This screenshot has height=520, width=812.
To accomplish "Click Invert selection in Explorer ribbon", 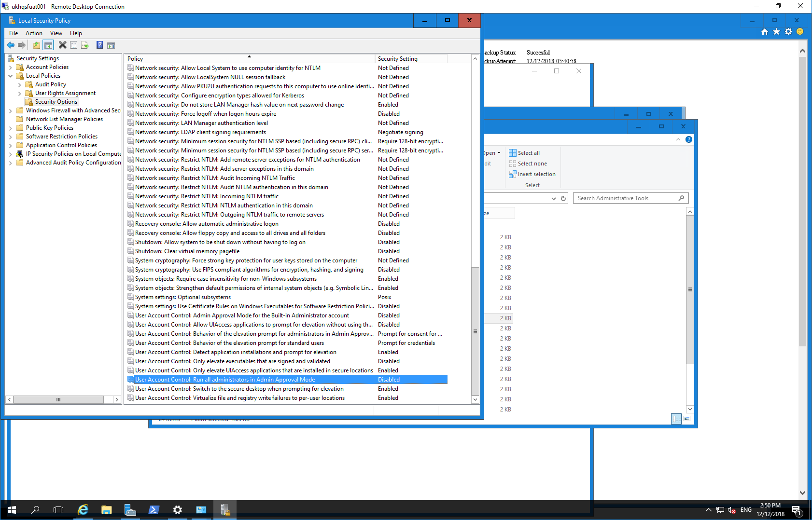I will coord(532,174).
